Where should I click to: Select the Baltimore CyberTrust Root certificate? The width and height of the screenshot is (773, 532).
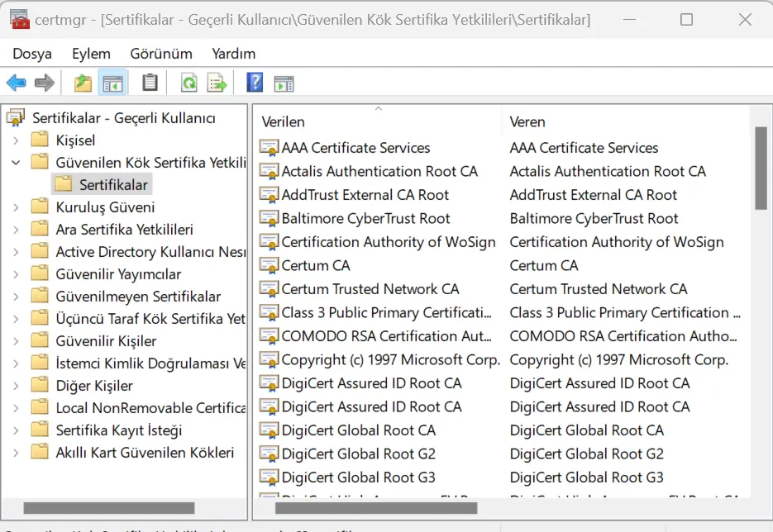[365, 219]
